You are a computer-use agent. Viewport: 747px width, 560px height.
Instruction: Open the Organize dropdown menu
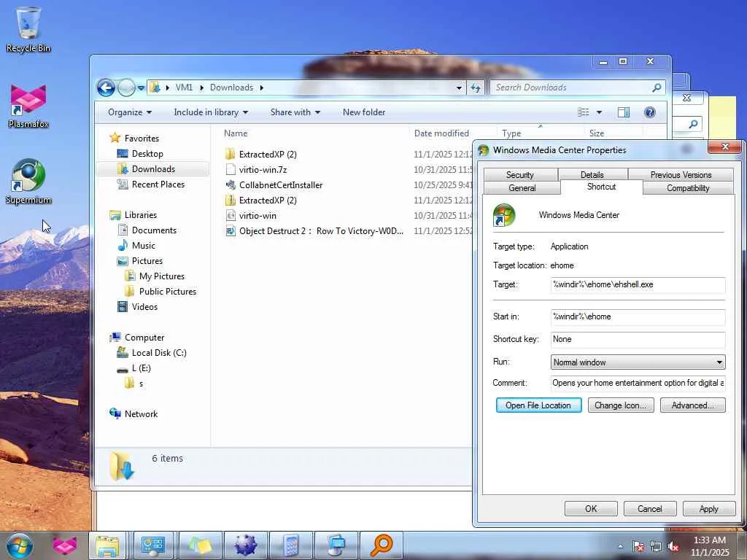[x=130, y=112]
